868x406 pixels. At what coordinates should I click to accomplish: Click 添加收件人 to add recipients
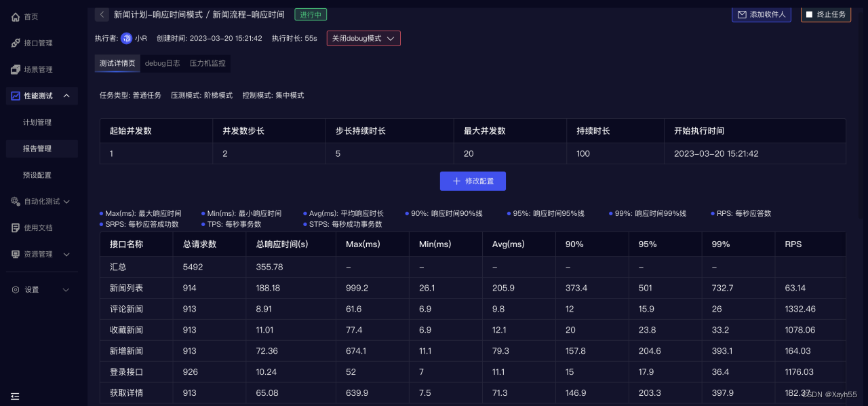tap(761, 14)
